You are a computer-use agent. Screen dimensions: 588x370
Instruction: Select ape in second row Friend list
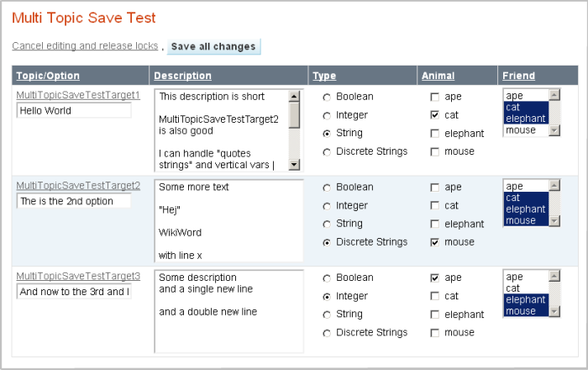pos(526,186)
